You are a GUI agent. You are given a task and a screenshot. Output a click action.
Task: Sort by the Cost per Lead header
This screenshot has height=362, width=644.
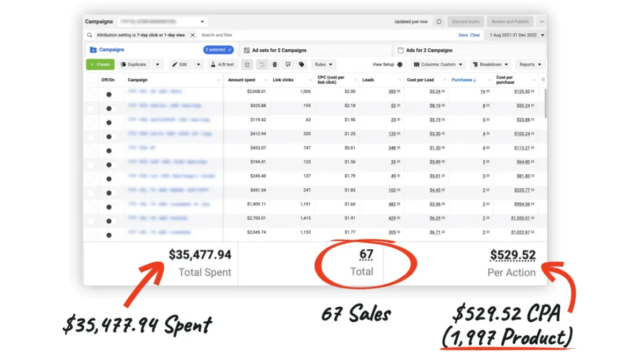click(420, 80)
